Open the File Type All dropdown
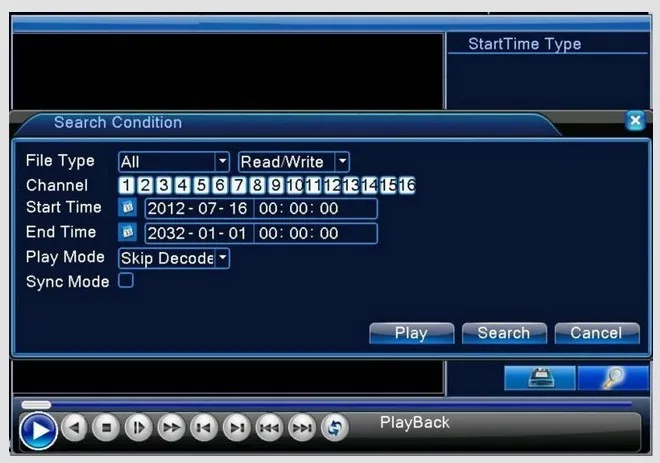 pos(174,162)
